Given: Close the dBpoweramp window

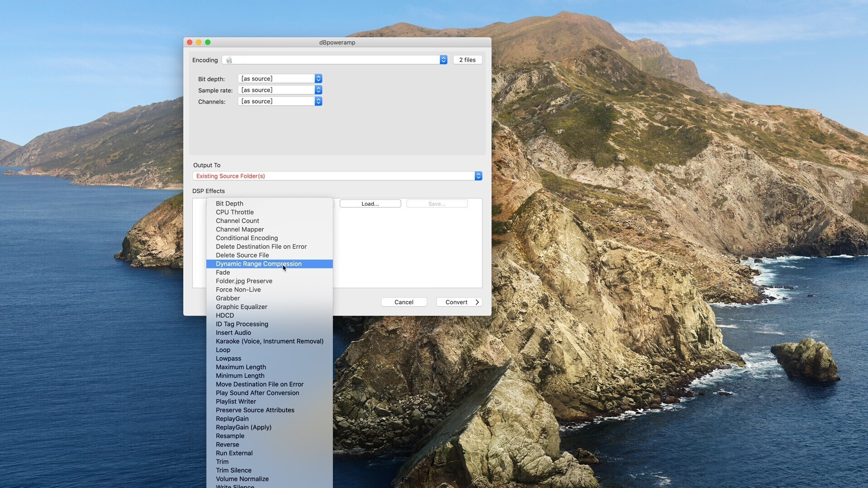Looking at the screenshot, I should [x=190, y=42].
